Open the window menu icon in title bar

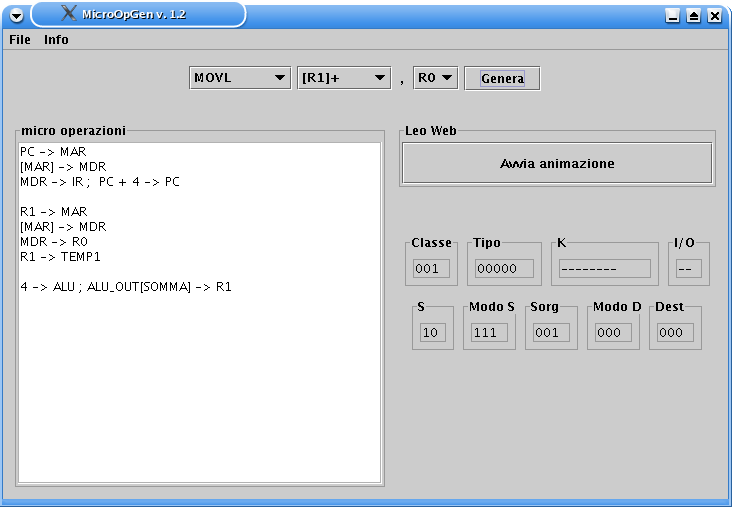click(16, 15)
